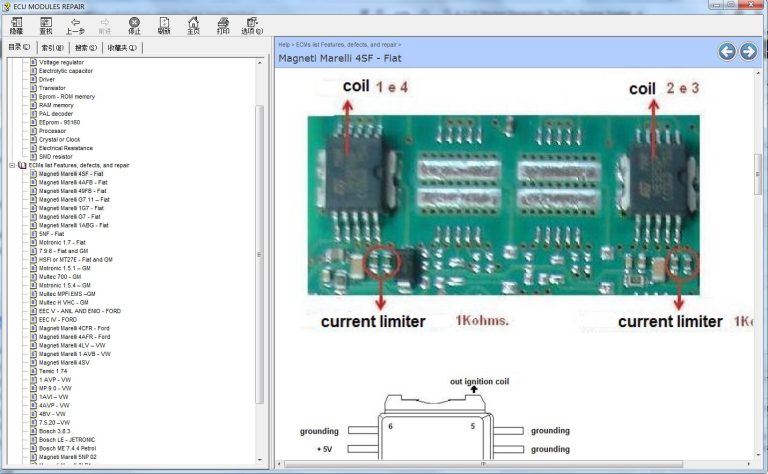Open the Transistor topic
The height and width of the screenshot is (474, 768).
point(52,88)
